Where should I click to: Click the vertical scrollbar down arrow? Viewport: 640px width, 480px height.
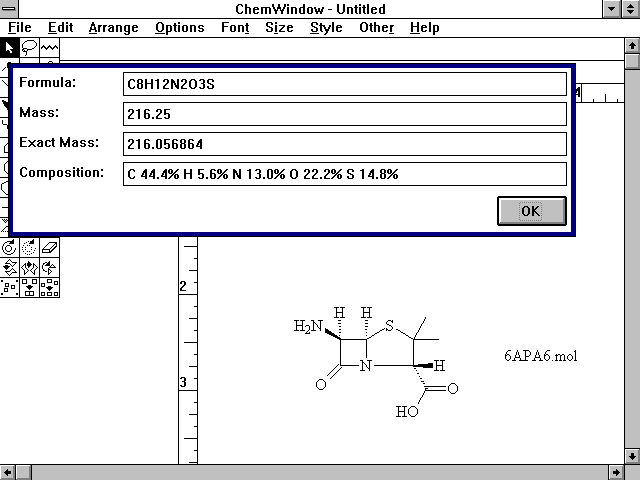[631, 454]
